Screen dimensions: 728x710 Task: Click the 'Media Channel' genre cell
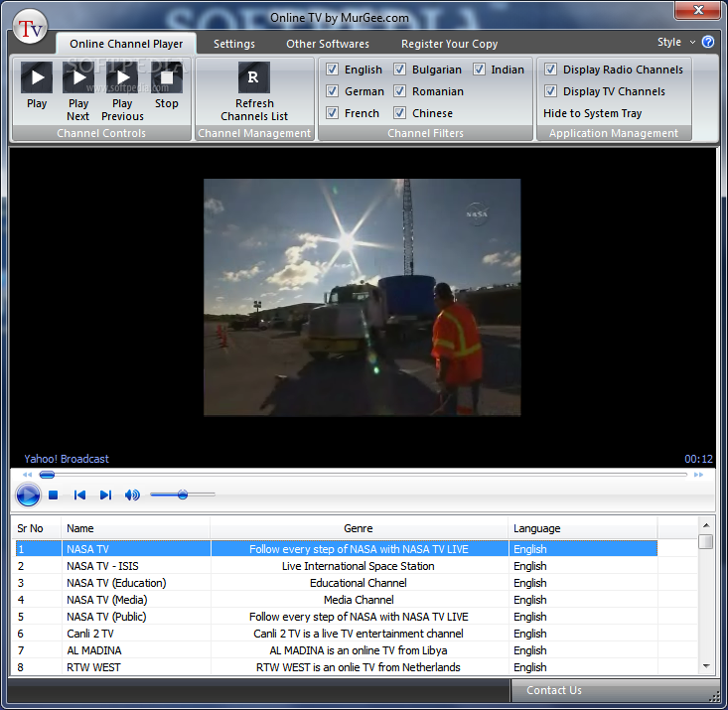[x=359, y=600]
